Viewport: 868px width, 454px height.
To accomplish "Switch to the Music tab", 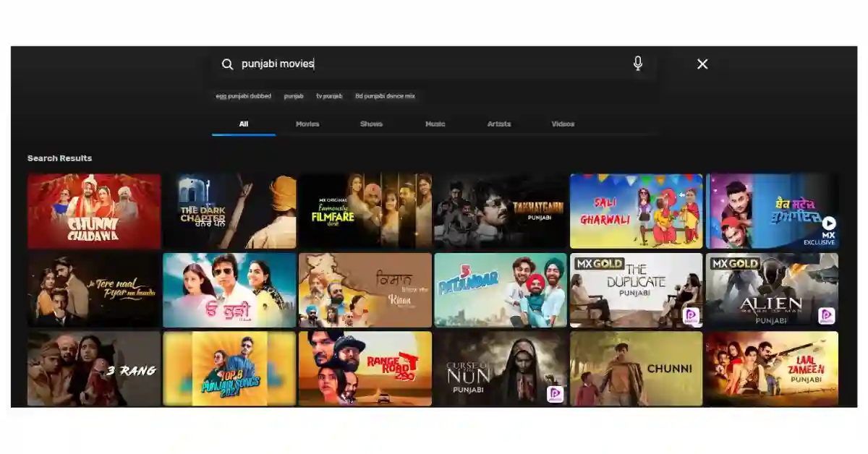I will click(x=435, y=124).
